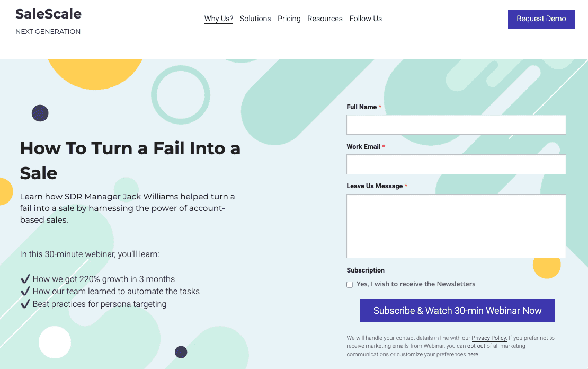This screenshot has height=369, width=588.
Task: Click the checkmark beside the 220% growth line
Action: point(24,279)
